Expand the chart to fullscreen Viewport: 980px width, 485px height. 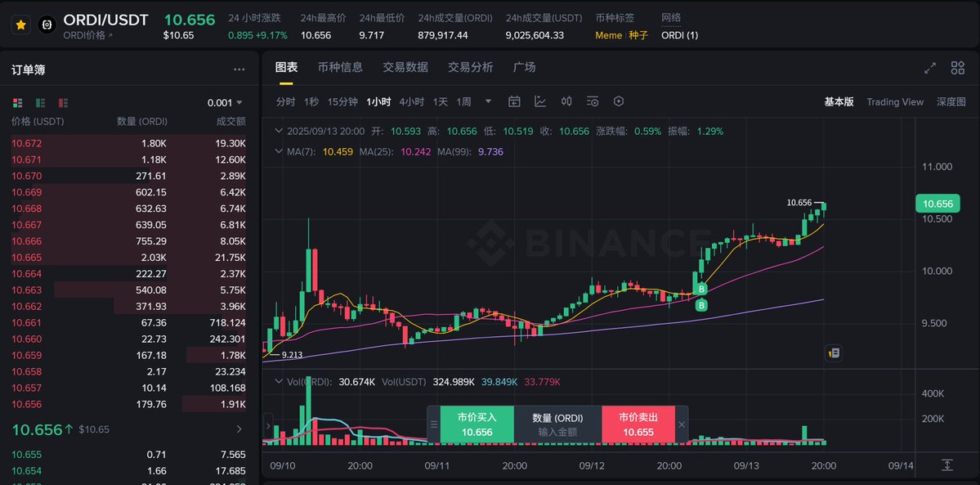(930, 68)
